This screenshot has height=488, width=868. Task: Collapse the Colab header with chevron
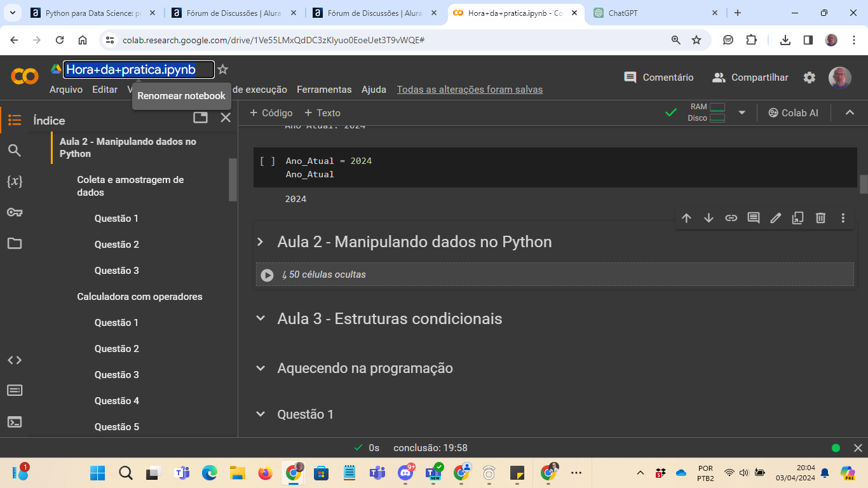pyautogui.click(x=850, y=112)
